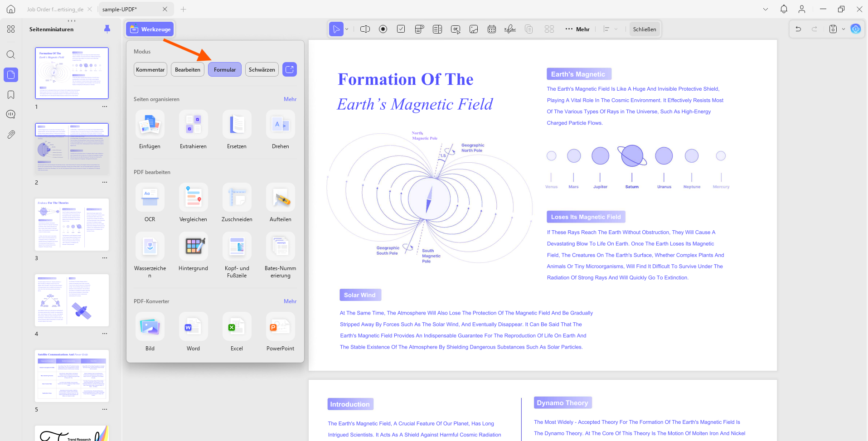Viewport: 868px width, 441px height.
Task: Click the share/export icon beside Schwärzen
Action: [290, 69]
